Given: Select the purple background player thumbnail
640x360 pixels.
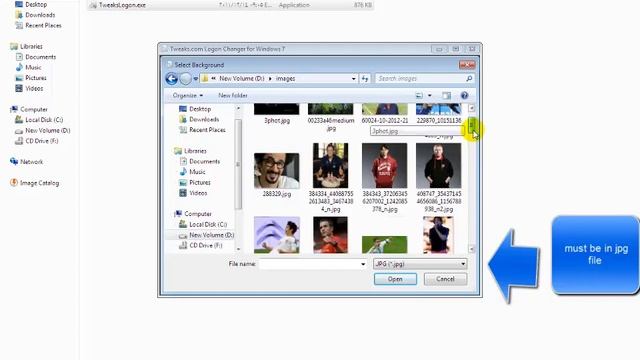Looking at the screenshot, I should 276,235.
